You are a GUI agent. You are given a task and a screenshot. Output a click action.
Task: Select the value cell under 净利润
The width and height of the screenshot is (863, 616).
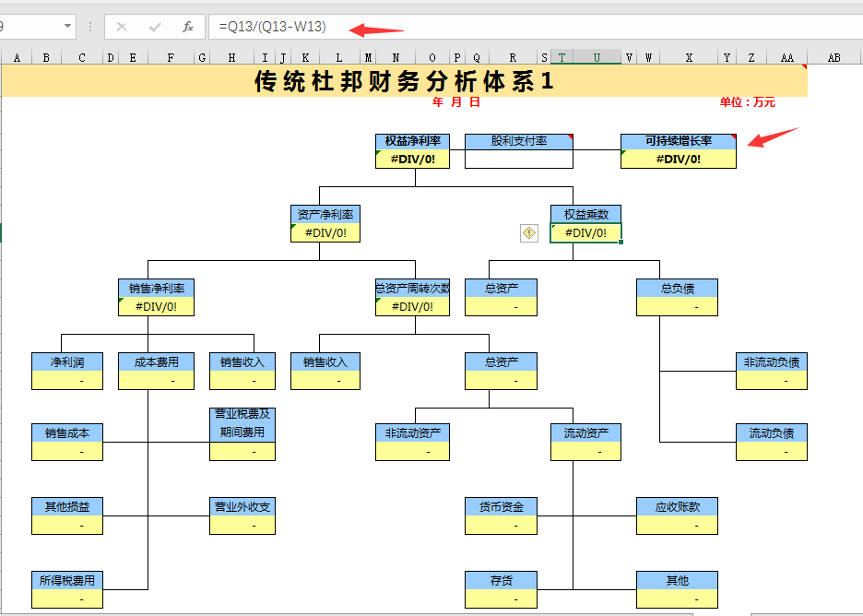67,381
